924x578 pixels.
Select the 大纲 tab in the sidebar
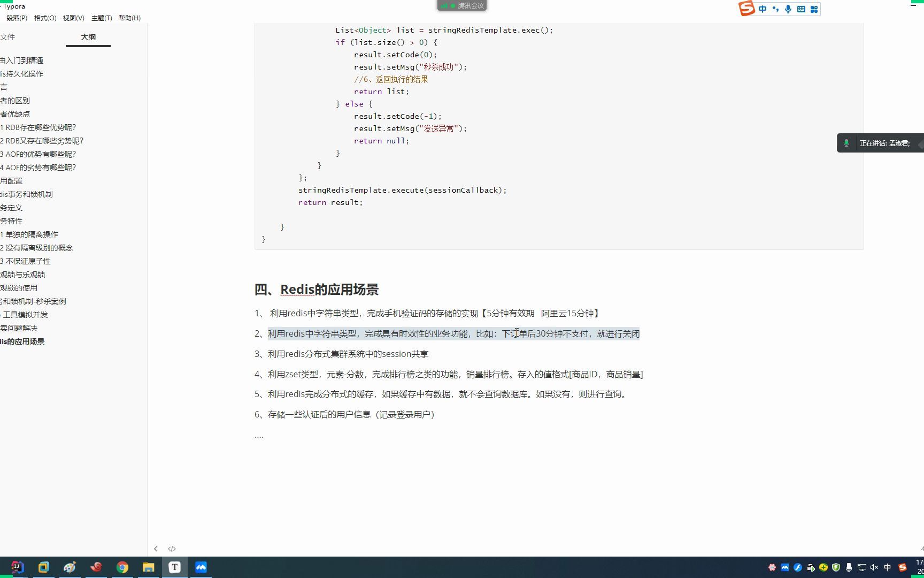coord(88,37)
